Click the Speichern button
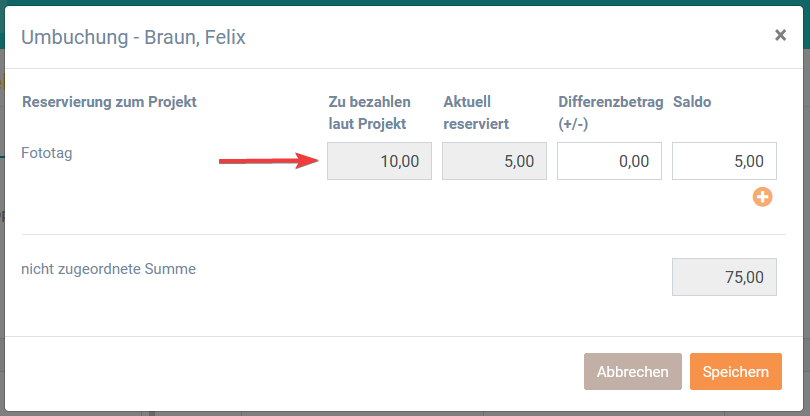The image size is (810, 416). pos(735,371)
